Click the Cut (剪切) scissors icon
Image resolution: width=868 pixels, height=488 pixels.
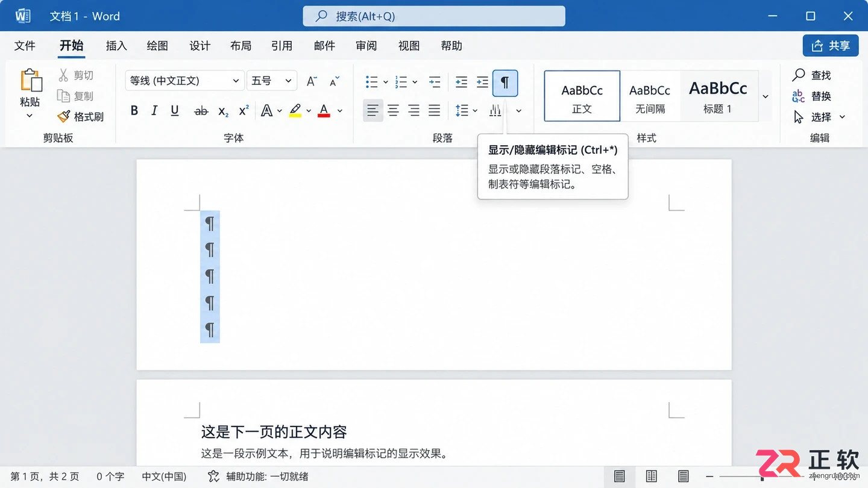pyautogui.click(x=63, y=75)
